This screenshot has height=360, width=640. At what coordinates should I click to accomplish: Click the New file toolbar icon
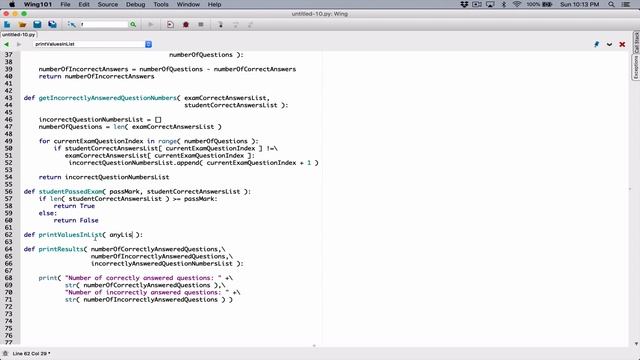tap(7, 24)
